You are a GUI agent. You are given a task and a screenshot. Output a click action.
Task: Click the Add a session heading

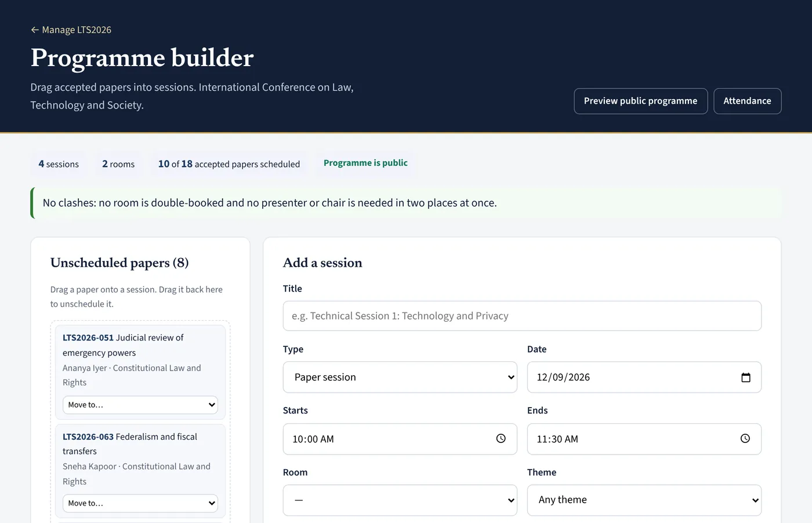[322, 263]
